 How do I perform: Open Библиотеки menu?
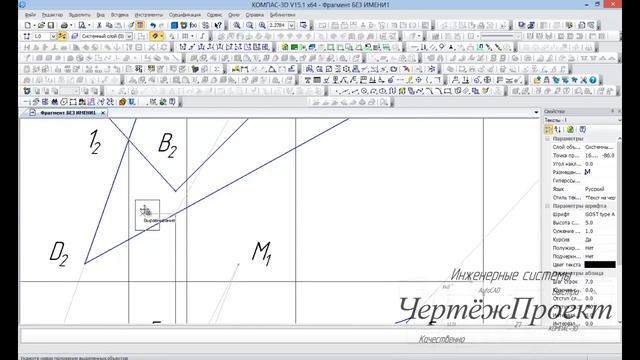click(282, 15)
